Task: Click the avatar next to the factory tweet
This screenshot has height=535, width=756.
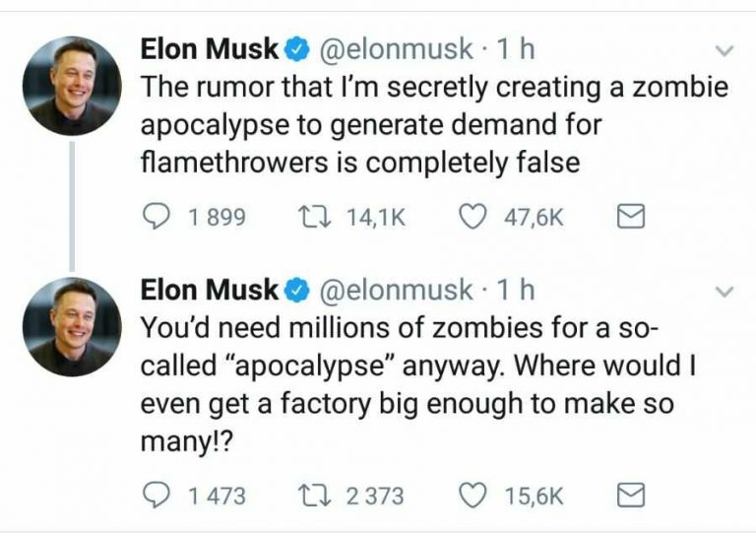Action: (x=72, y=326)
